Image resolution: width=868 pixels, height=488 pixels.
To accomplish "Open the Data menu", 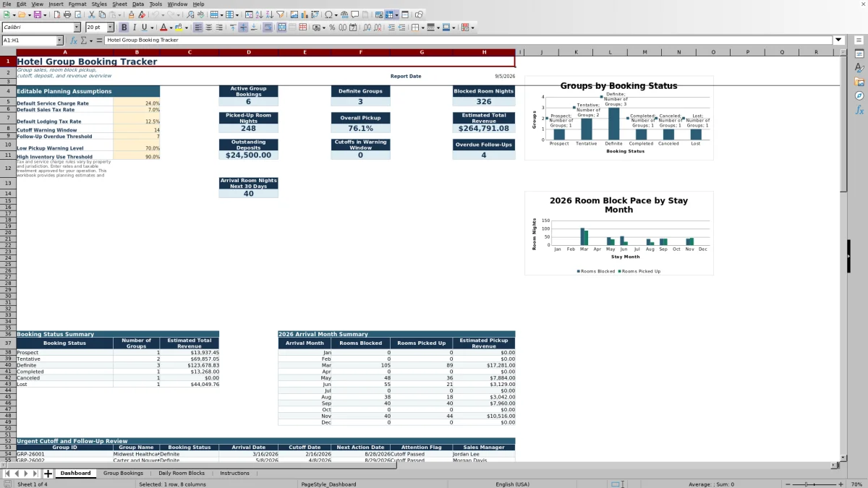I will [x=138, y=4].
